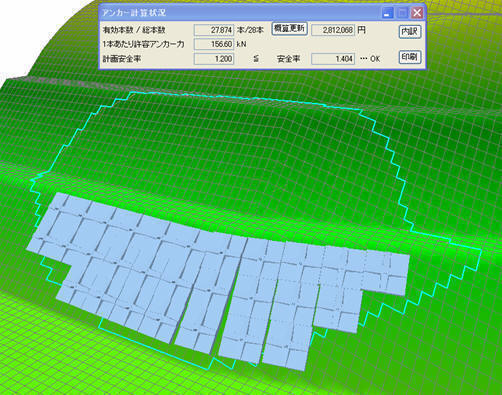Select the cost field showing 2,812,068
This screenshot has height=395, width=502.
tap(333, 30)
